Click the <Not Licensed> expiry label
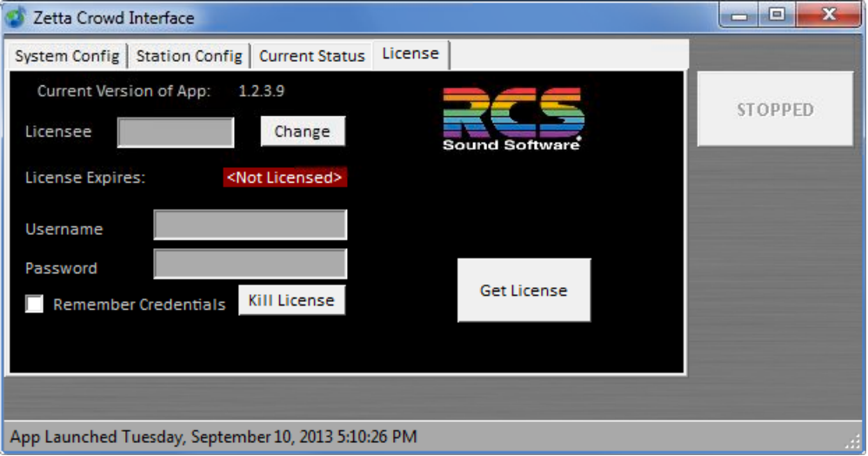This screenshot has height=456, width=868. 284,178
